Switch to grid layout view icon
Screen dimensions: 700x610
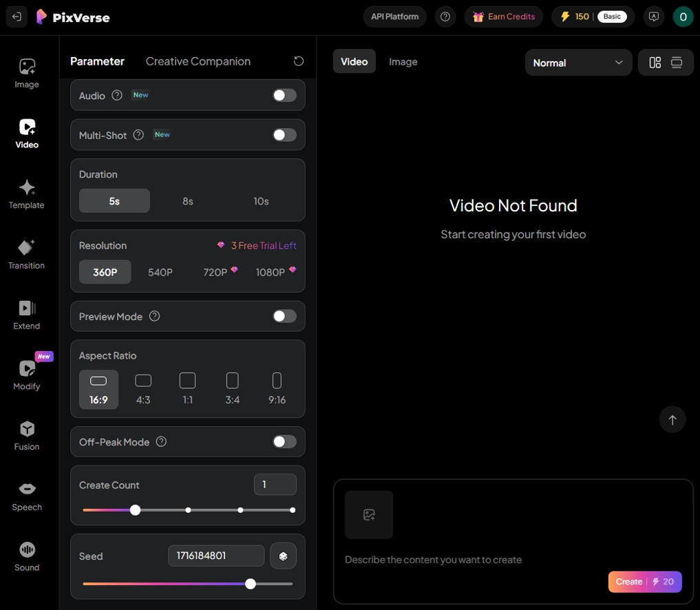coord(655,63)
